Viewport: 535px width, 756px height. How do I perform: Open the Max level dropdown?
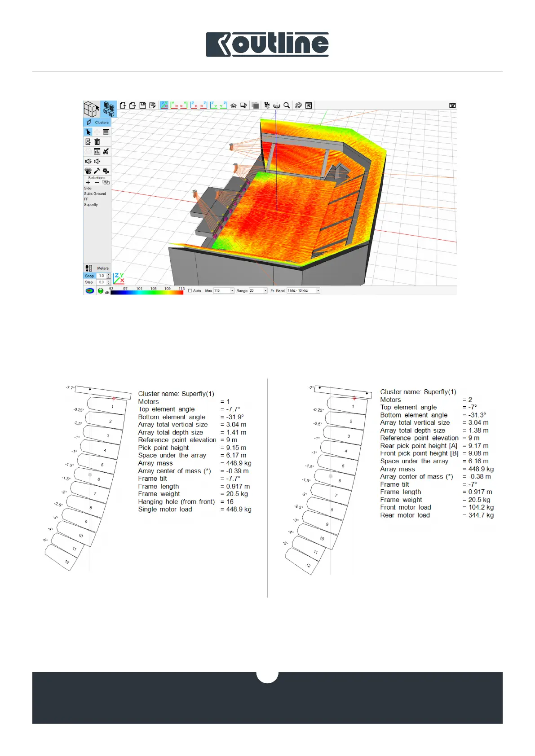pos(224,291)
